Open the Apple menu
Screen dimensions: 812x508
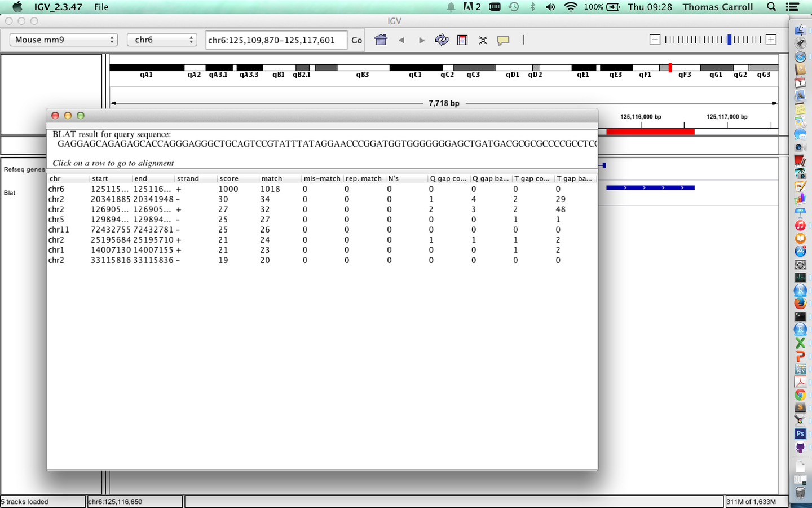tap(17, 7)
